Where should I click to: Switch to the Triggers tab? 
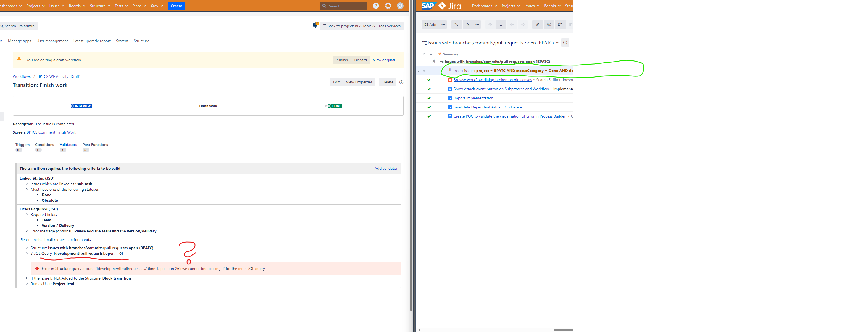coord(22,147)
